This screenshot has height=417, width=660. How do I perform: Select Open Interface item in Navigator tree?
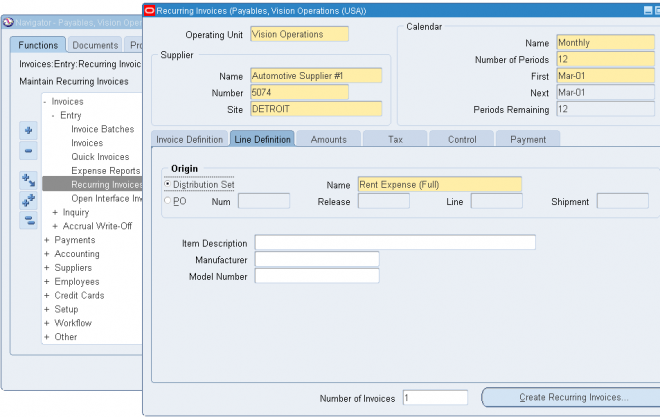pos(106,198)
